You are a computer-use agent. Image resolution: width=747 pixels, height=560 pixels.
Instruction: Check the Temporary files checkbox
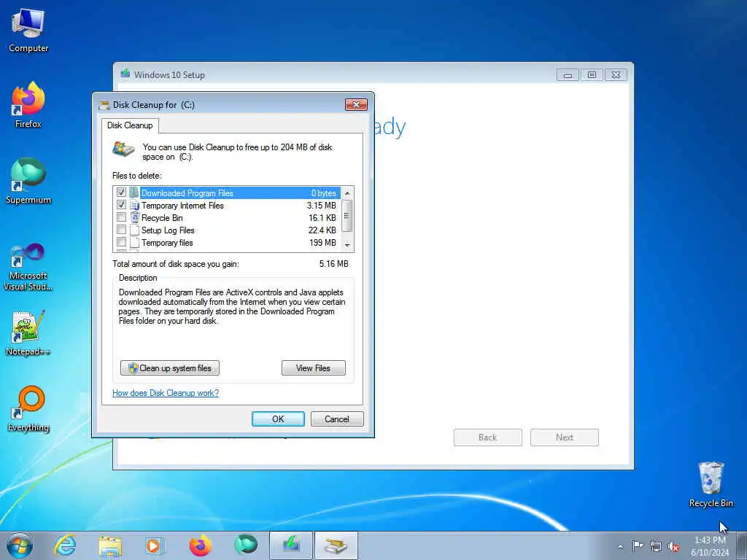tap(122, 242)
